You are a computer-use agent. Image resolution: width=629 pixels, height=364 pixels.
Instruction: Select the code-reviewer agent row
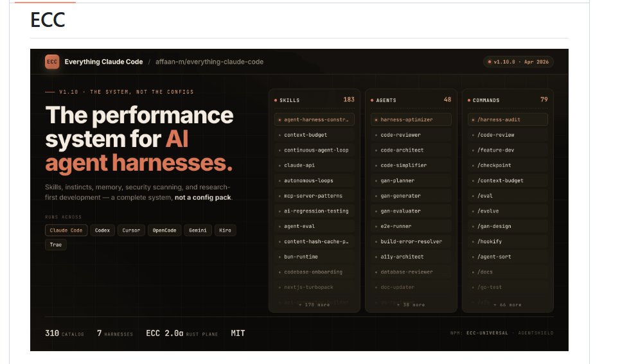click(x=411, y=135)
